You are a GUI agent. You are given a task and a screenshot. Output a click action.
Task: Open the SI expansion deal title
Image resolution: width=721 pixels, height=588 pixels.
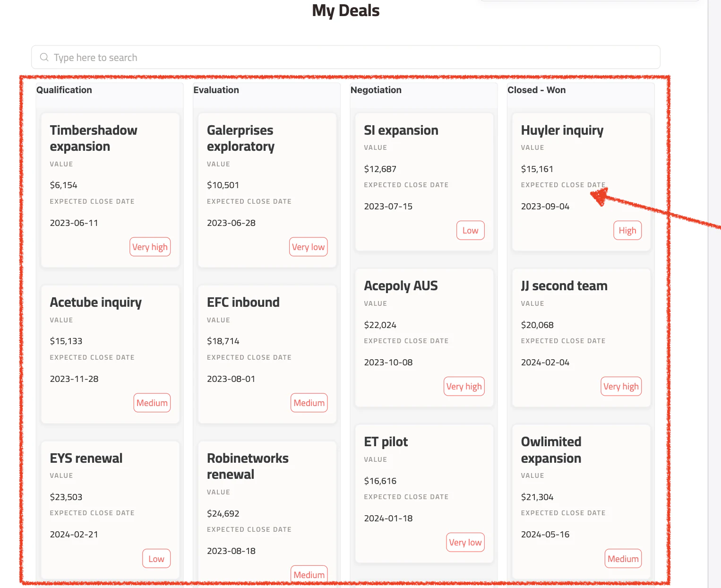tap(401, 130)
